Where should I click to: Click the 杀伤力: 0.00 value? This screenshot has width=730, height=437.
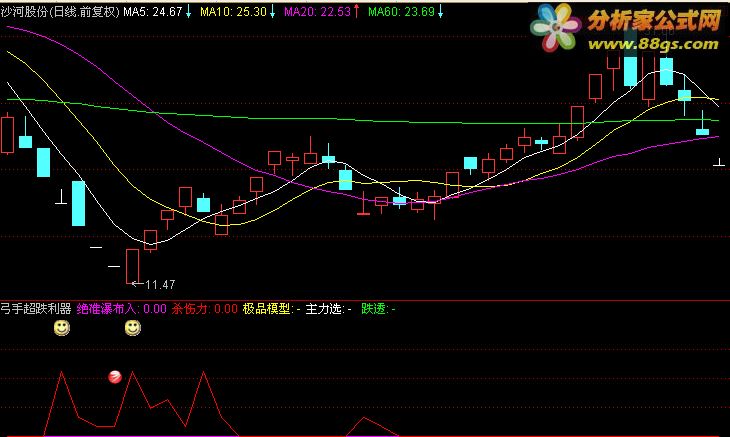[205, 309]
